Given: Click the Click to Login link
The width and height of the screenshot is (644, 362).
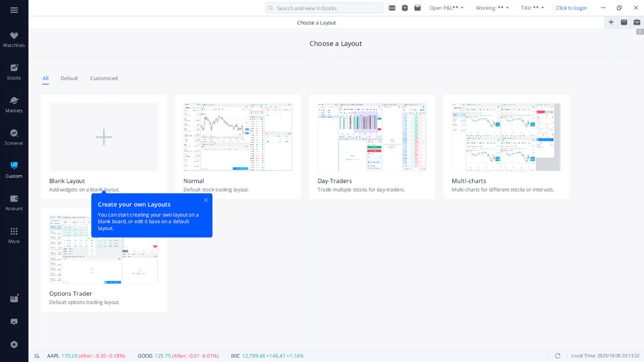Looking at the screenshot, I should coord(571,8).
